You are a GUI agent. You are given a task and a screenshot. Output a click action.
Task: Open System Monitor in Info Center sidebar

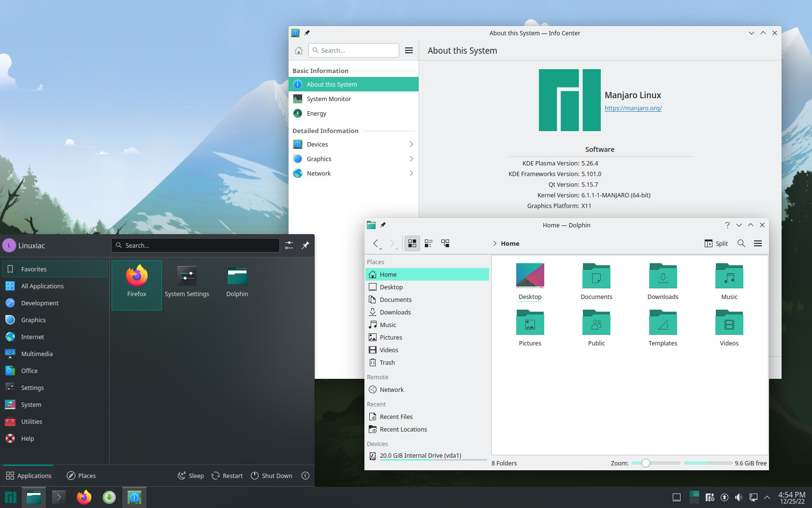(354, 99)
